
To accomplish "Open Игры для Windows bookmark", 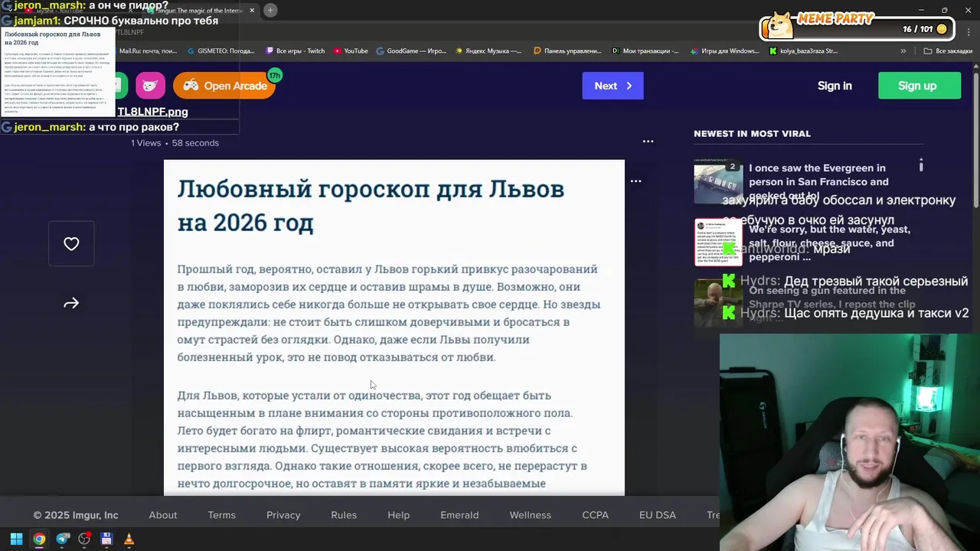I will [x=725, y=51].
